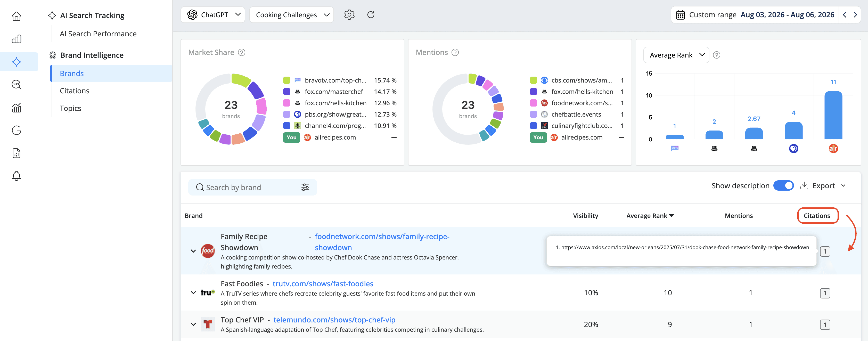868x341 pixels.
Task: Click the Mentions help icon
Action: tap(455, 53)
